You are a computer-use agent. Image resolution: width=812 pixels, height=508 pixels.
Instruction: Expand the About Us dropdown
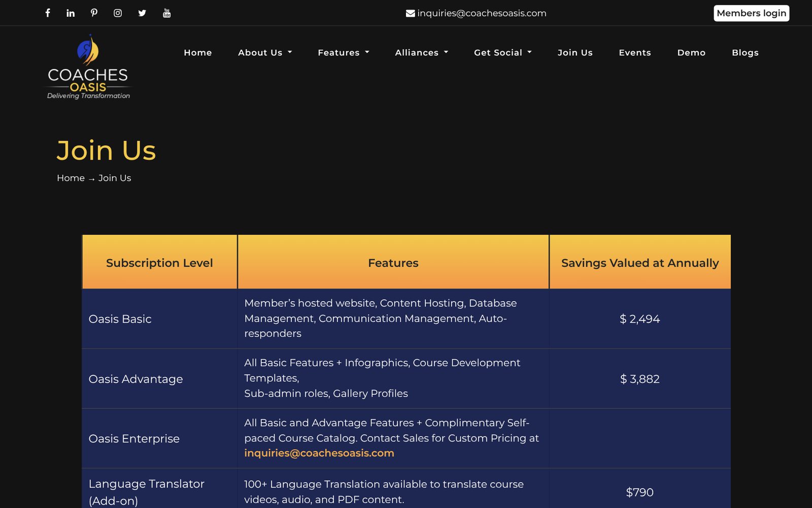click(265, 52)
